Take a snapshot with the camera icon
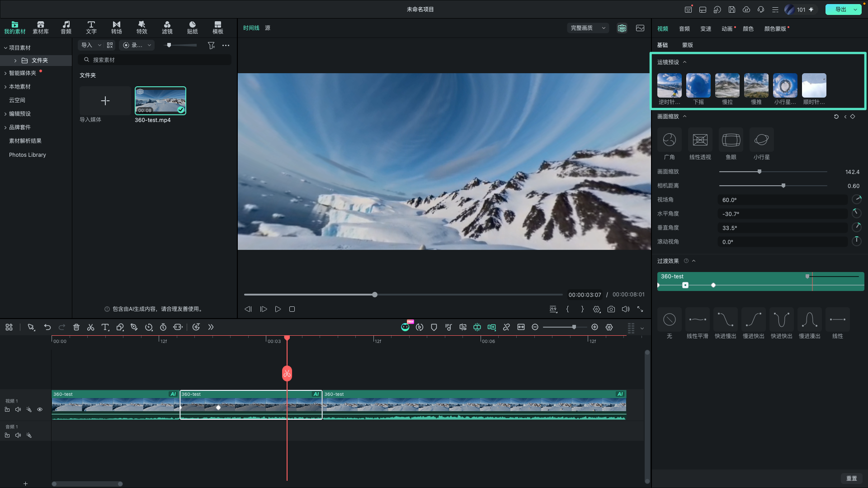 click(x=611, y=309)
